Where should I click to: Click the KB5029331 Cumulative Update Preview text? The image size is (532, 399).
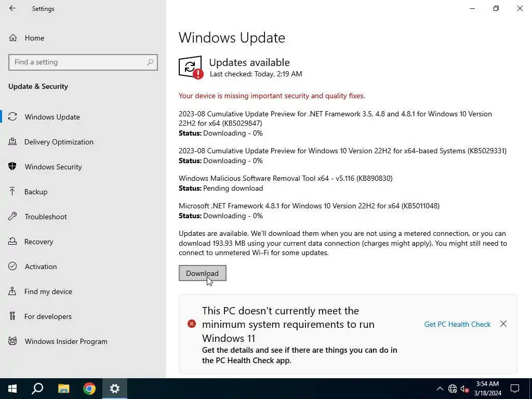coord(343,151)
